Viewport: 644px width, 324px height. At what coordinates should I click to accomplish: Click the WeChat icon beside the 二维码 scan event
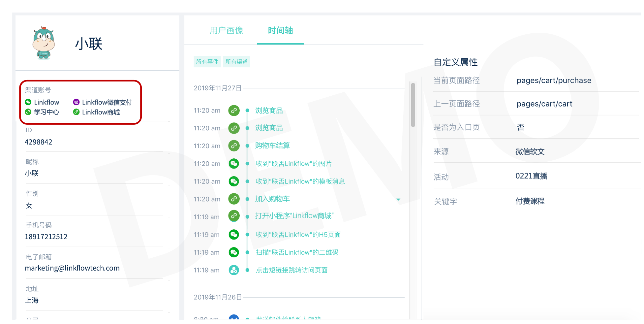point(234,252)
